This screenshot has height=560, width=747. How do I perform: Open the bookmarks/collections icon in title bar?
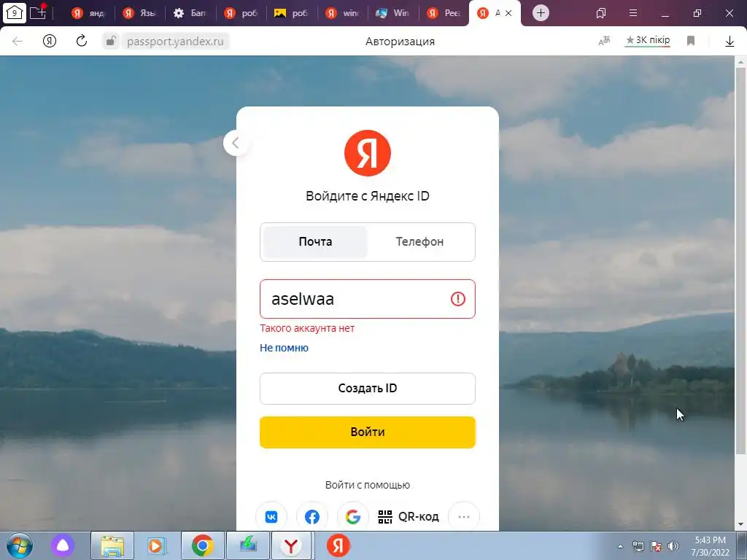601,13
